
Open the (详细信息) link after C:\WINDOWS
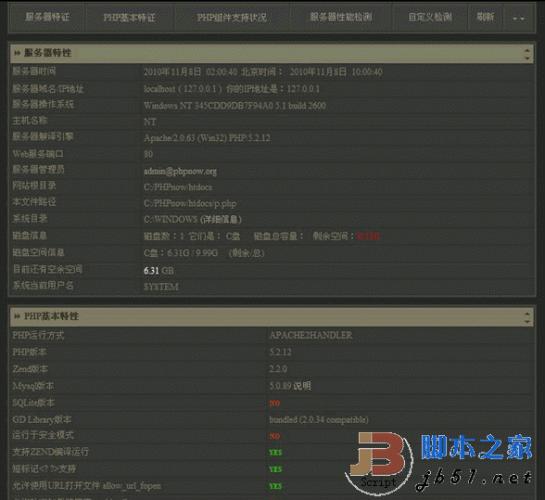221,220
